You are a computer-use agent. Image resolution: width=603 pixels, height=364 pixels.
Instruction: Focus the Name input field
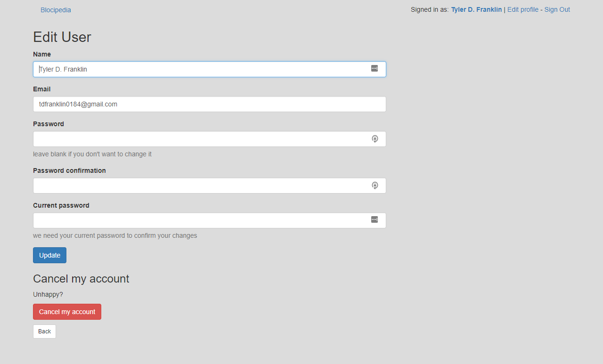210,69
